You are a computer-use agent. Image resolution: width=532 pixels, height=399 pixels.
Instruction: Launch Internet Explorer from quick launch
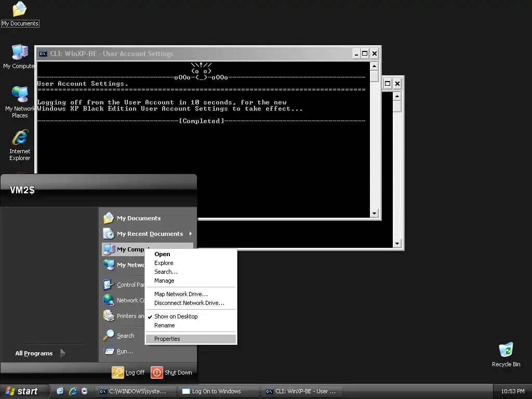(73, 391)
